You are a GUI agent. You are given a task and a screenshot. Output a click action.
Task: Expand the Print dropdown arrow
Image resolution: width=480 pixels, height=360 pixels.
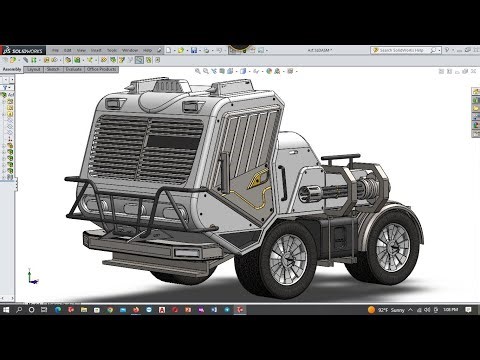212,51
